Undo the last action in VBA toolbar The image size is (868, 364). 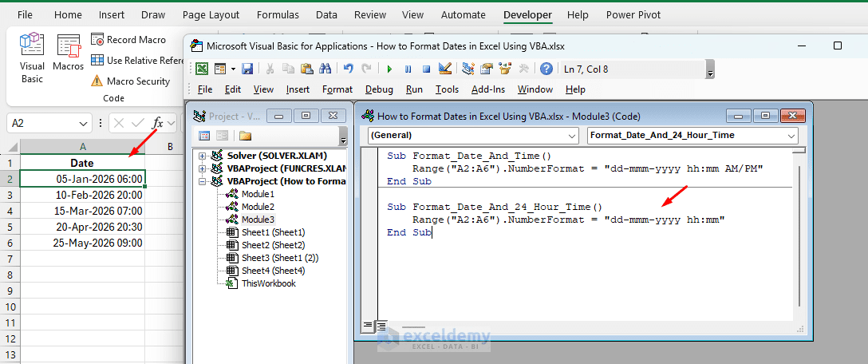(348, 69)
